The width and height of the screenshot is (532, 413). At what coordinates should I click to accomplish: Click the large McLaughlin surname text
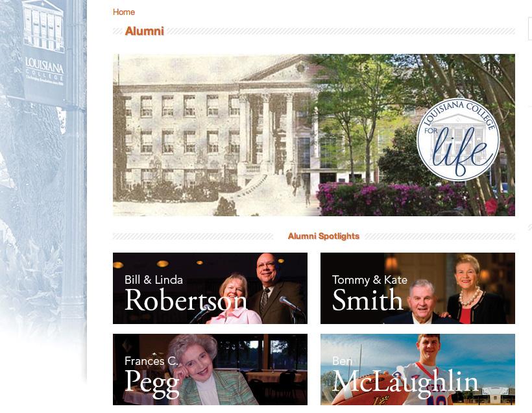click(405, 382)
